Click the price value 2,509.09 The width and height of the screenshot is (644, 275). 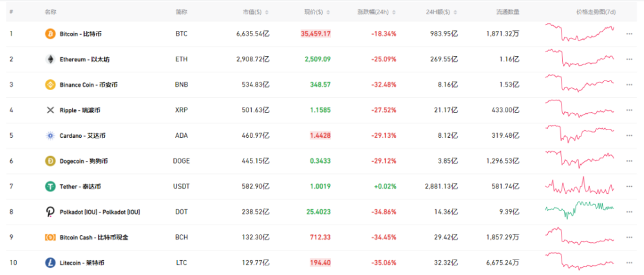click(317, 59)
